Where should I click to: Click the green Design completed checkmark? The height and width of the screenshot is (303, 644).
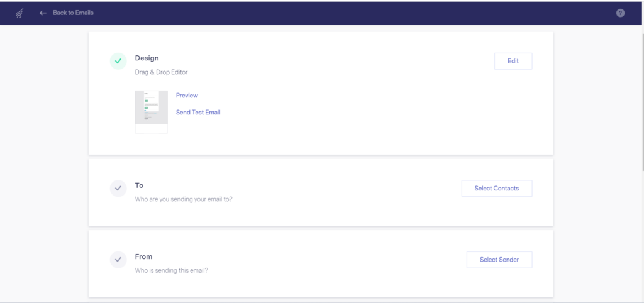[118, 61]
